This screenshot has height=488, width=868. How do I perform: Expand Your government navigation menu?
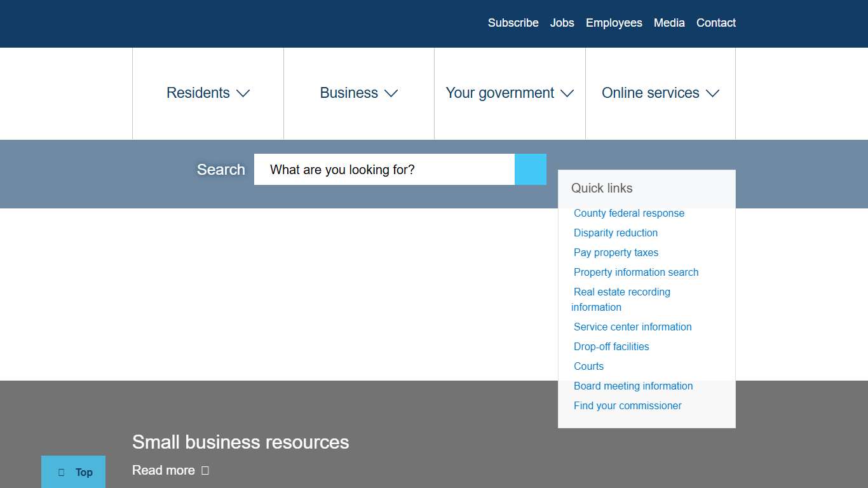click(510, 93)
